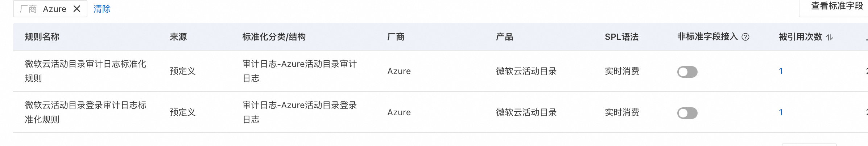The image size is (868, 146).
Task: Click the 被引用次数 column header
Action: pos(801,37)
